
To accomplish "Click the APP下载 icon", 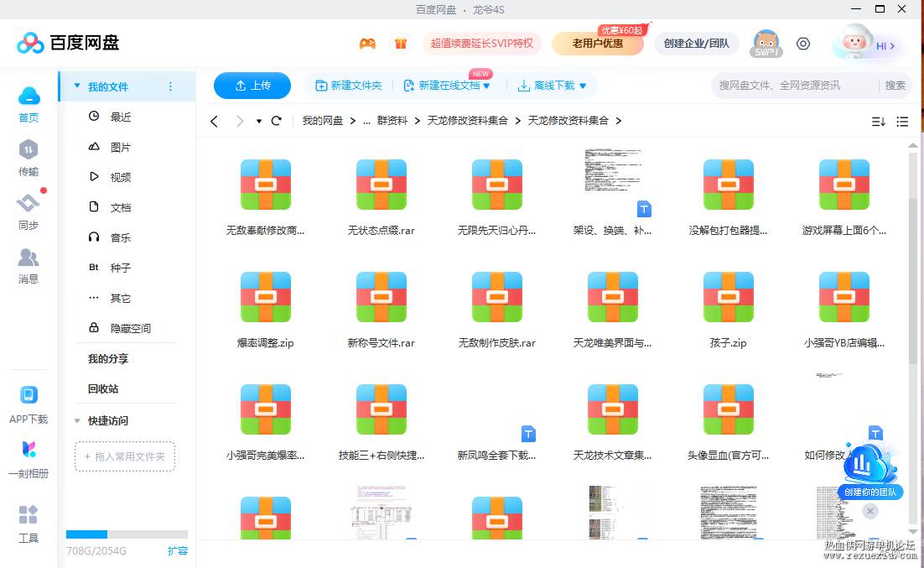I will [29, 404].
